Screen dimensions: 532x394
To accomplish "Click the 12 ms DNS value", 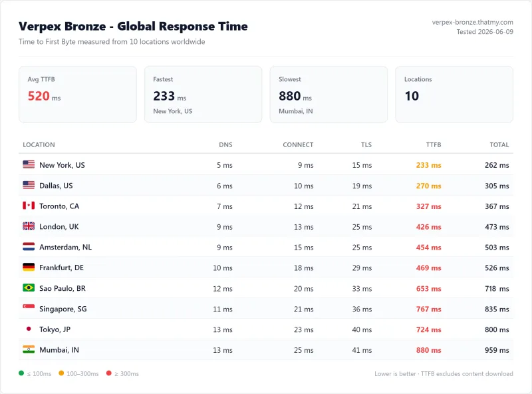I will click(223, 288).
